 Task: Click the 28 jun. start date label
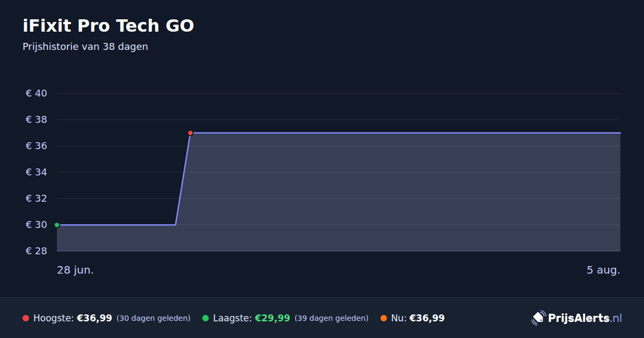coord(76,270)
